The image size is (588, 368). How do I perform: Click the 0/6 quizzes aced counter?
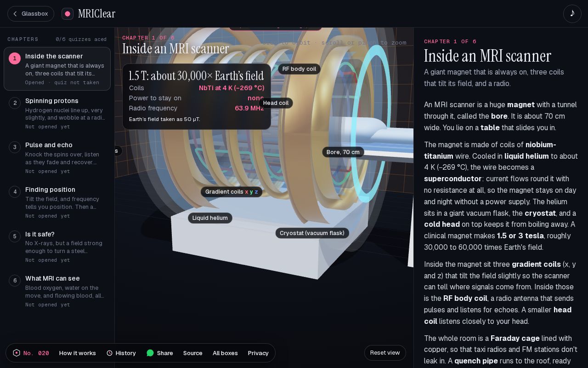[81, 39]
